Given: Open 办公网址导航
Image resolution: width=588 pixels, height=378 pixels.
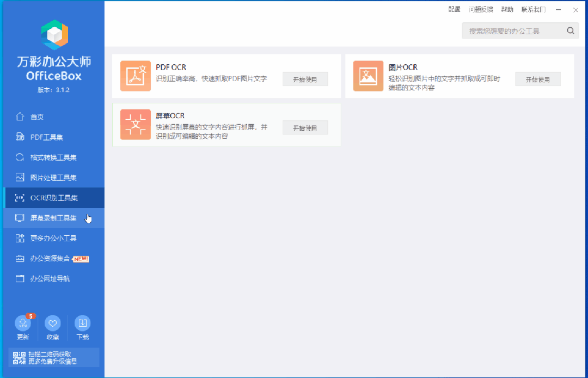Looking at the screenshot, I should click(x=54, y=279).
